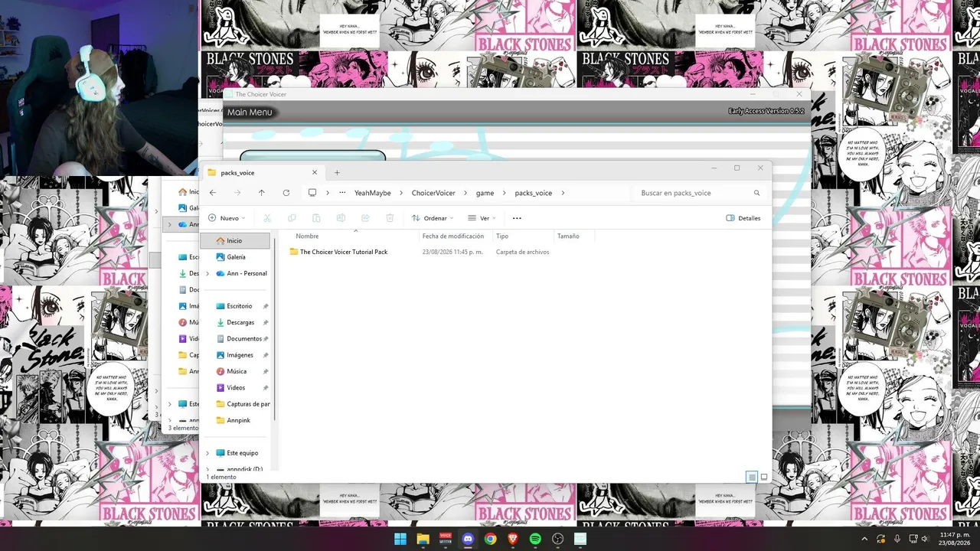Open the toolbar See more ellipsis menu

(x=517, y=218)
